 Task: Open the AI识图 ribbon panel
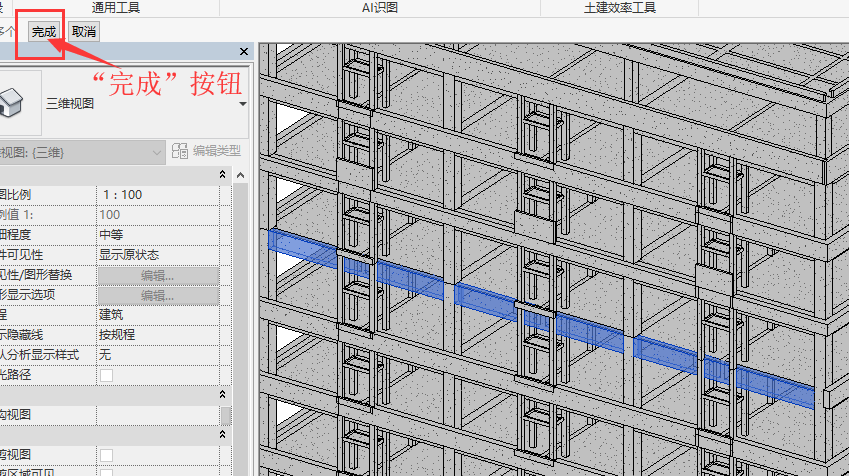[x=380, y=8]
